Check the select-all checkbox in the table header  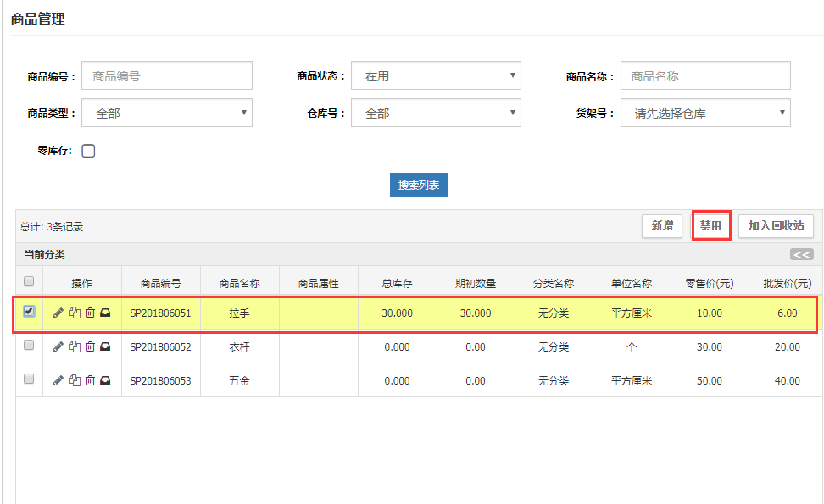[x=29, y=281]
